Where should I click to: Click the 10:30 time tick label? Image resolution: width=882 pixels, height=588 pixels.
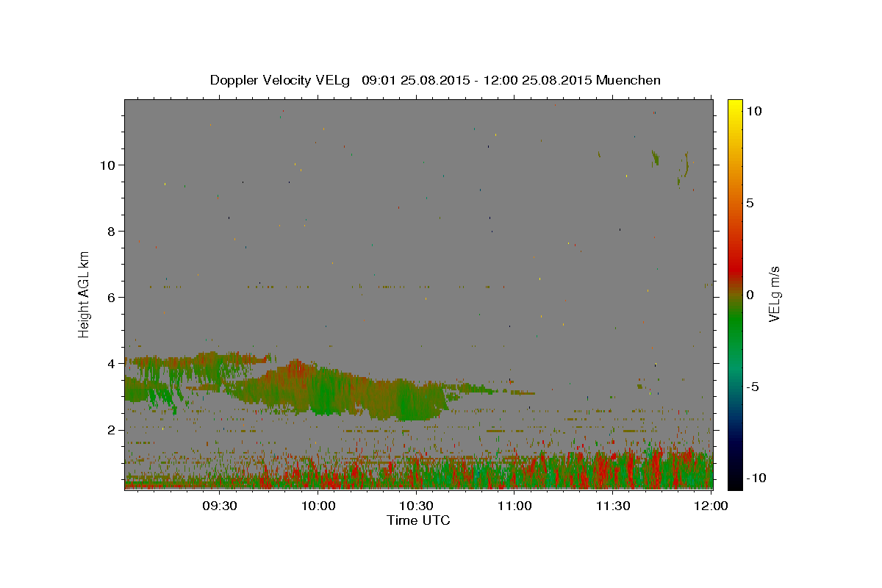417,506
